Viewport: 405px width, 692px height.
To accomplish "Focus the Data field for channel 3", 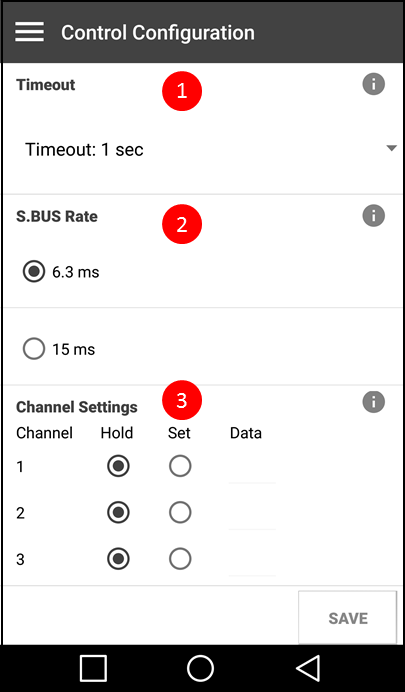I will pos(252,561).
